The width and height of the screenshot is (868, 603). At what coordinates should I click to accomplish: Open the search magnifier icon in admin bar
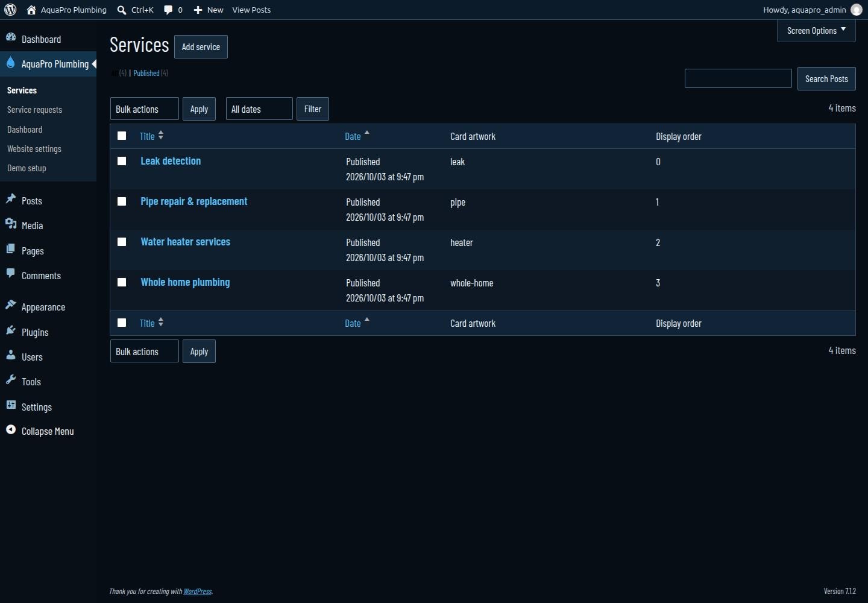[122, 10]
